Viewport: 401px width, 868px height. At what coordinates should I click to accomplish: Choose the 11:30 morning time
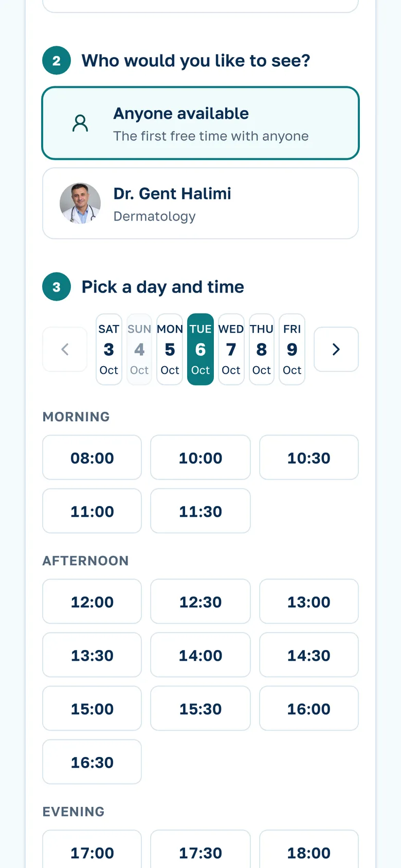pos(200,511)
